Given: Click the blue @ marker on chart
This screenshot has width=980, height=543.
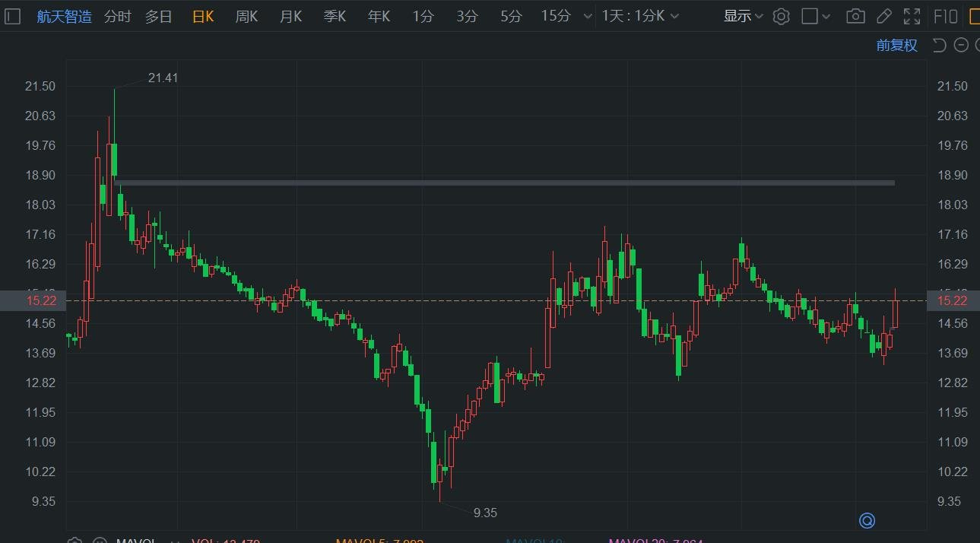Looking at the screenshot, I should [x=867, y=520].
